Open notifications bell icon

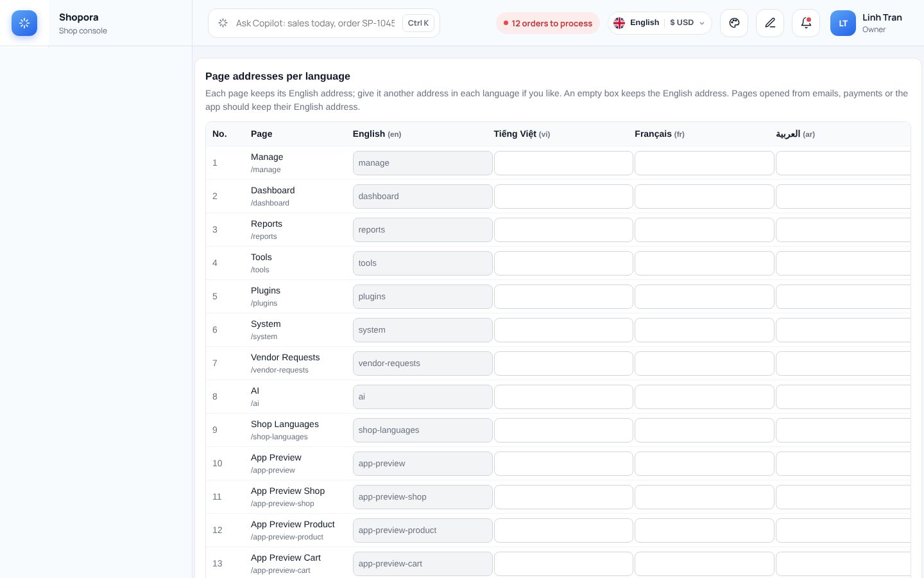coord(806,23)
